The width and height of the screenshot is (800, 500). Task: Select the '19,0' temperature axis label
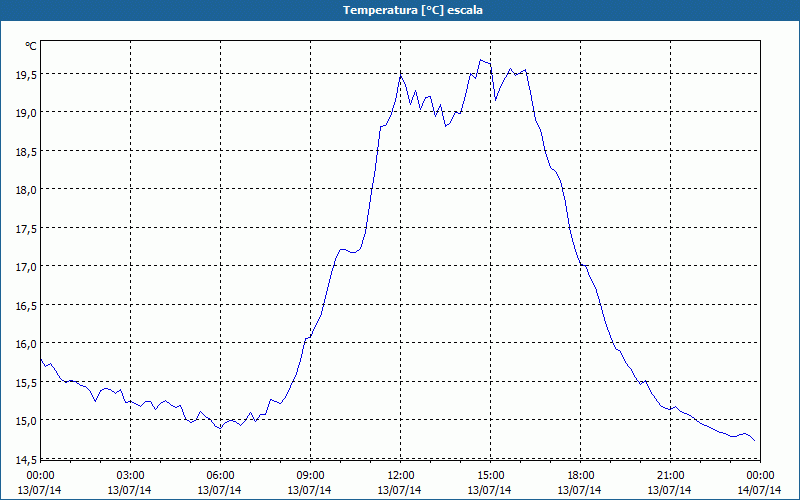pos(26,113)
